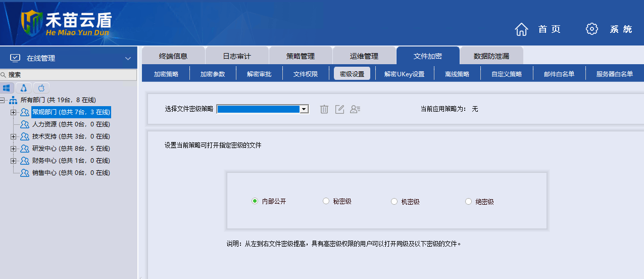Screen dimensions: 644x279
Task: Click the 搜索 input field
Action: 71,75
